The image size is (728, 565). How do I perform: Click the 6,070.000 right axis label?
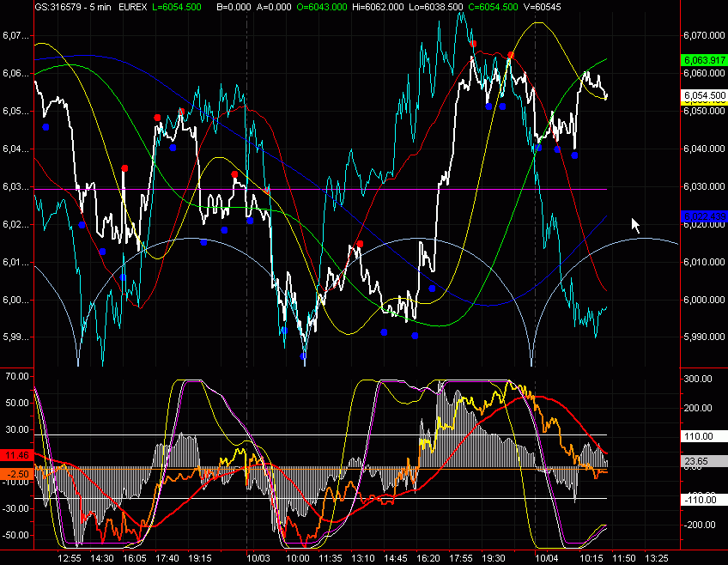pyautogui.click(x=704, y=35)
